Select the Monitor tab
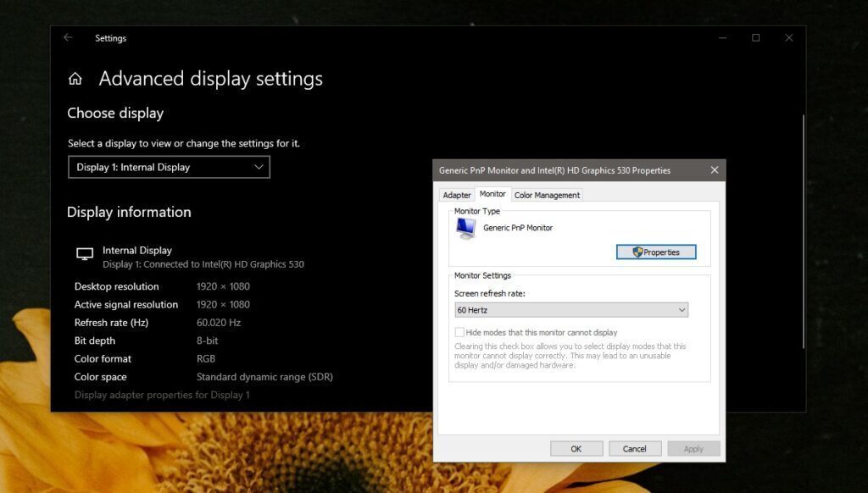 tap(492, 193)
